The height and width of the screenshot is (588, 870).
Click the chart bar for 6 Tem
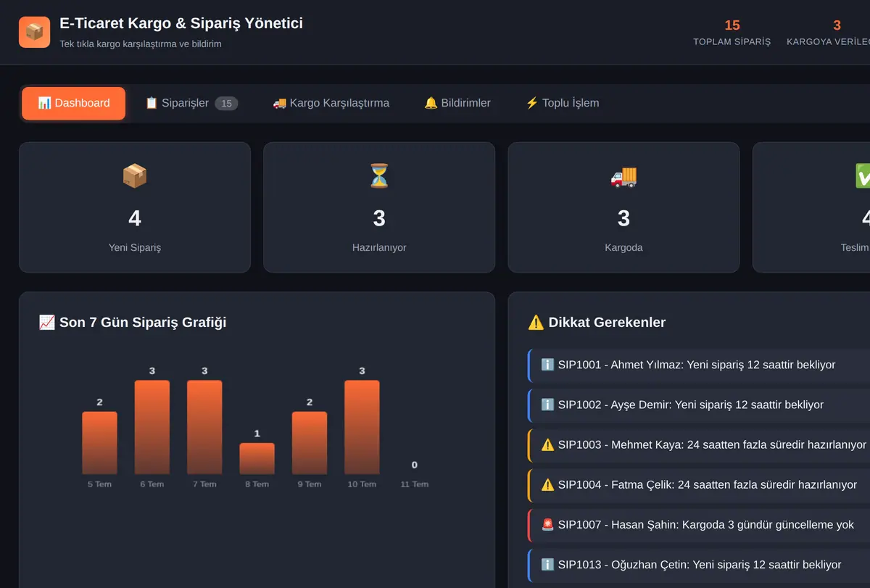152,427
